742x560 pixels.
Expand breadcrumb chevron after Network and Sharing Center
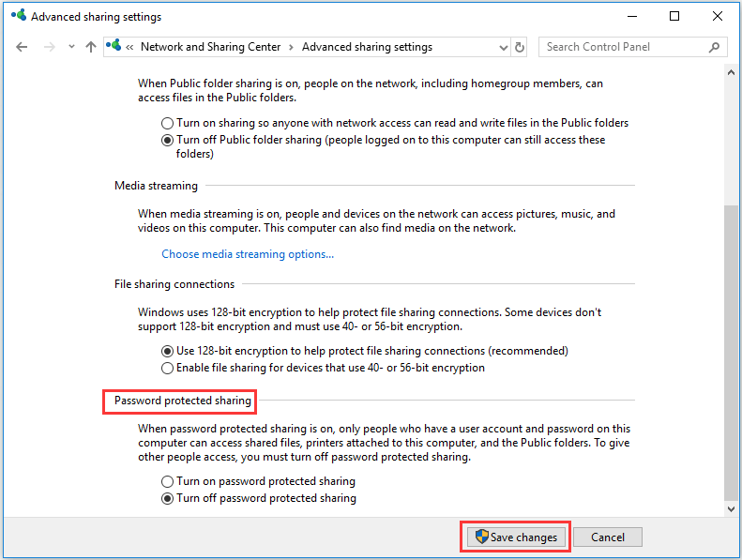pyautogui.click(x=291, y=47)
